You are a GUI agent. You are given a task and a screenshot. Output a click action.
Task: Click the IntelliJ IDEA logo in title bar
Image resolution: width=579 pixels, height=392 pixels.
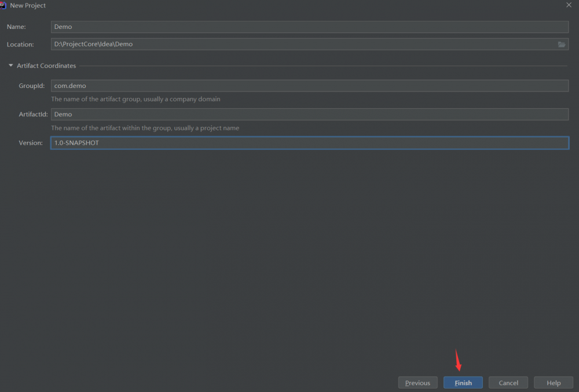coord(3,6)
